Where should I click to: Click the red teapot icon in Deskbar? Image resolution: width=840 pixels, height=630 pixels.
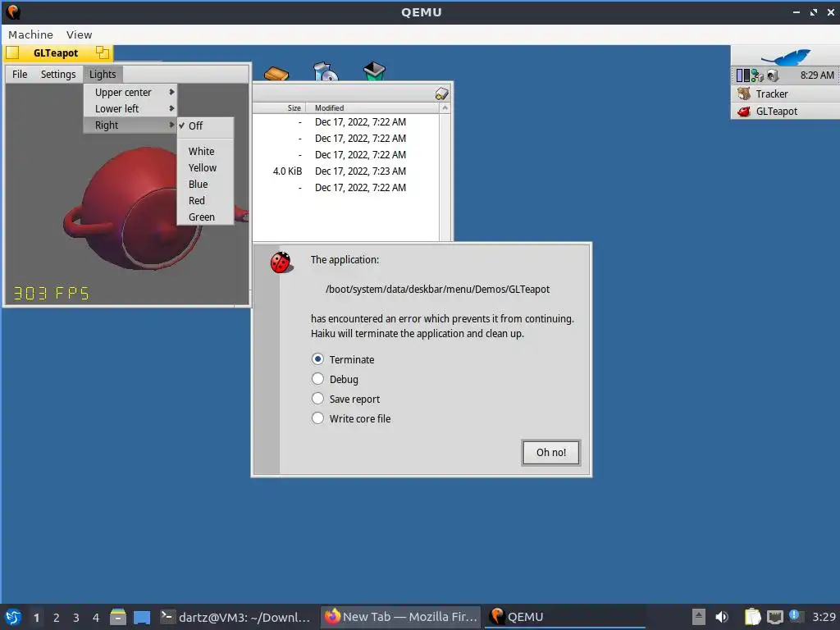point(743,112)
